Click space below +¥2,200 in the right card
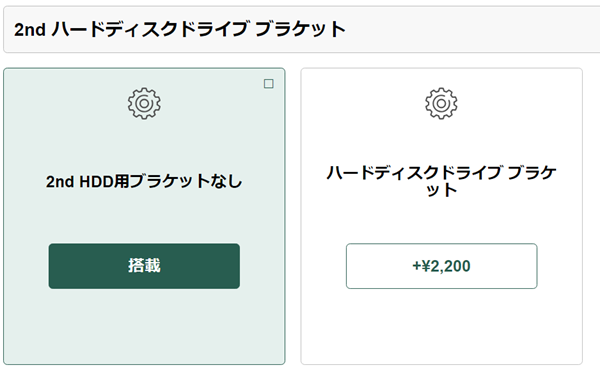The width and height of the screenshot is (600, 370). 442,325
